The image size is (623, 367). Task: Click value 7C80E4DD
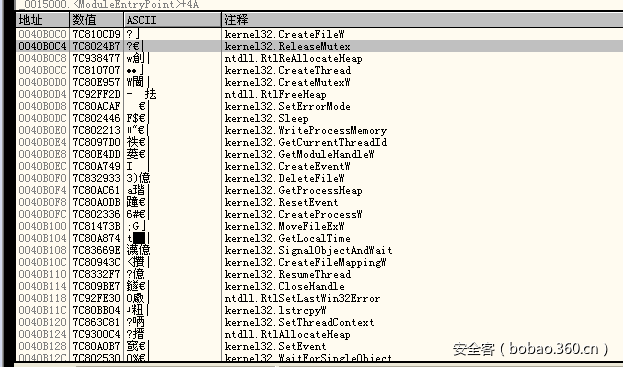coord(96,154)
